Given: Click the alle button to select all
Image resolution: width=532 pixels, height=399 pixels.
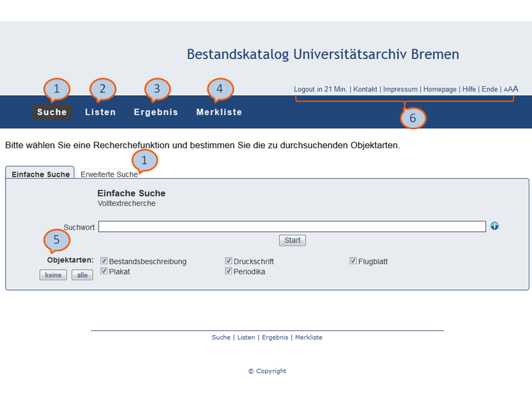Looking at the screenshot, I should pos(82,275).
